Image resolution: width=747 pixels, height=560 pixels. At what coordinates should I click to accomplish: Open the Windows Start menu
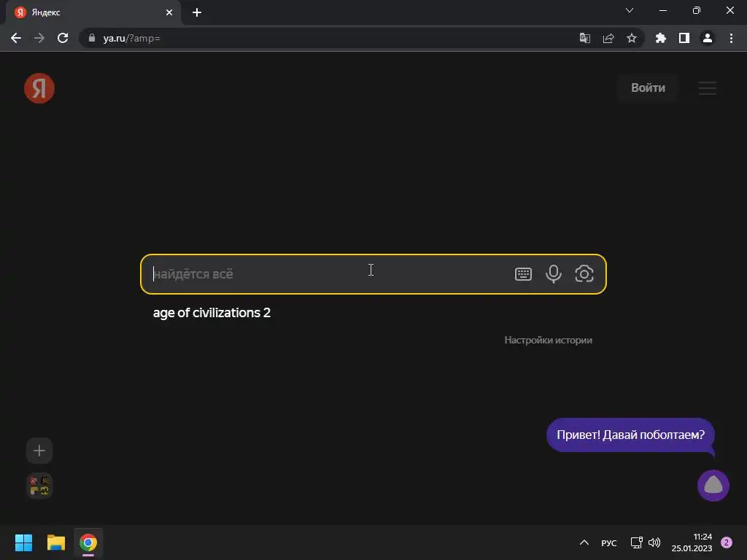pyautogui.click(x=23, y=542)
